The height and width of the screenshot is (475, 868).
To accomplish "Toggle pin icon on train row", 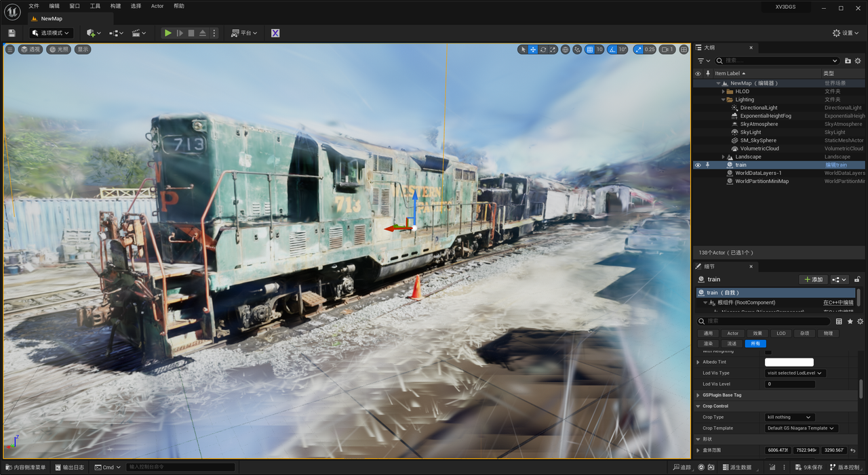I will [708, 165].
